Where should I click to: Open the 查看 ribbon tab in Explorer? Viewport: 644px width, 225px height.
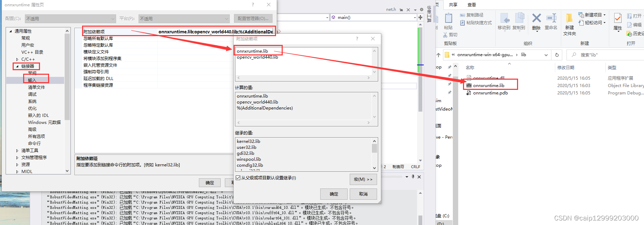[x=472, y=5]
